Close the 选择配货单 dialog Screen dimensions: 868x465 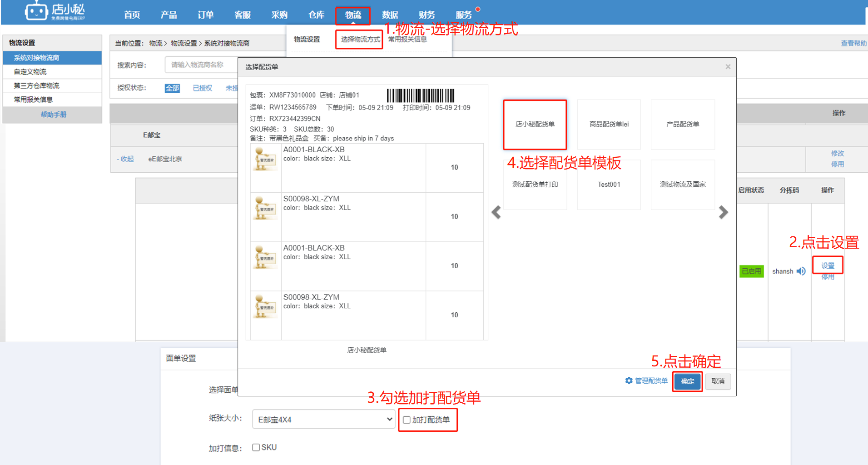(x=728, y=67)
